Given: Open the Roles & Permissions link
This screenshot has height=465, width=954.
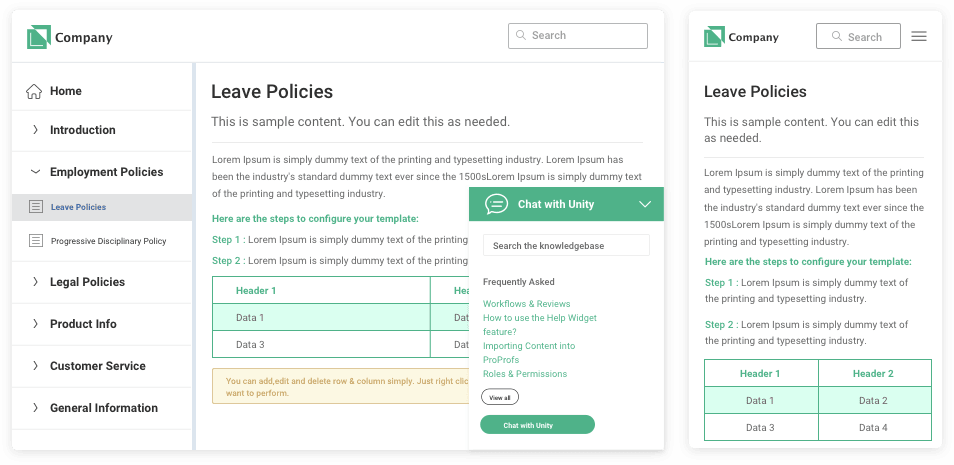Looking at the screenshot, I should [x=524, y=374].
